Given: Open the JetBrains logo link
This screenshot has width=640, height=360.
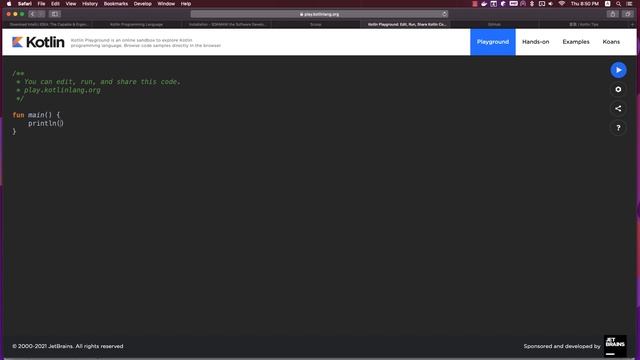Looking at the screenshot, I should click(615, 346).
